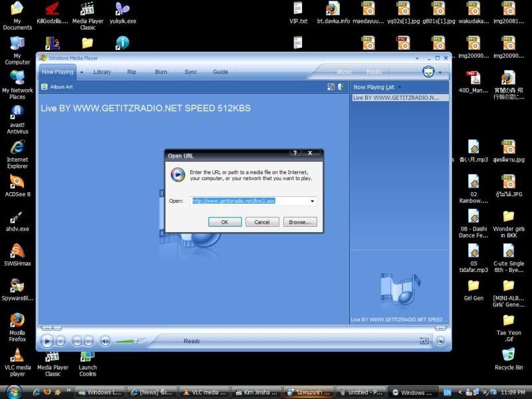Expand Quick Launch overflow chevron
The image size is (532, 399).
69,390
